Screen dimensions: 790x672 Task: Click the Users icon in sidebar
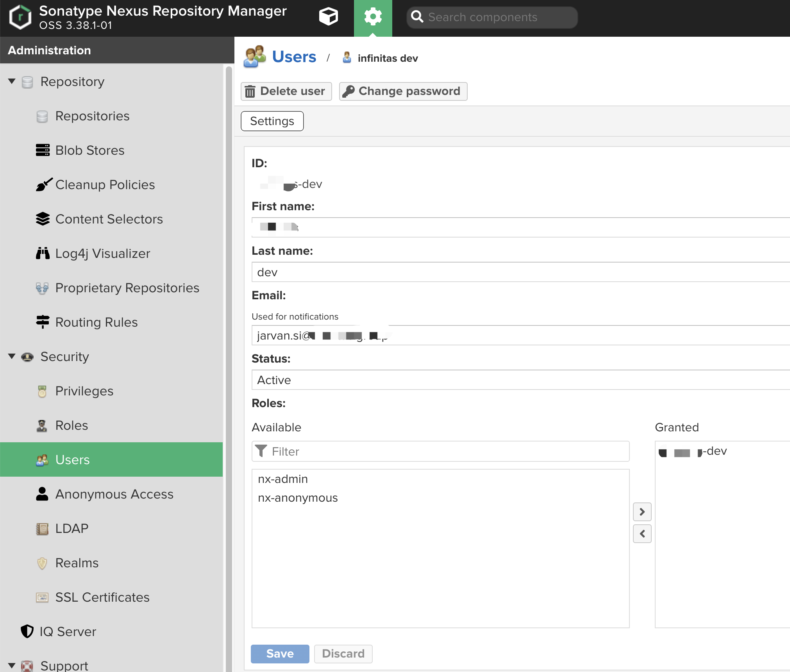point(42,460)
